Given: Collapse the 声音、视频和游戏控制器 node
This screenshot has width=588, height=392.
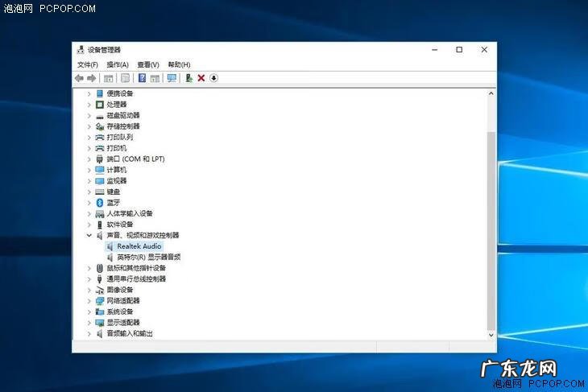Looking at the screenshot, I should 89,235.
